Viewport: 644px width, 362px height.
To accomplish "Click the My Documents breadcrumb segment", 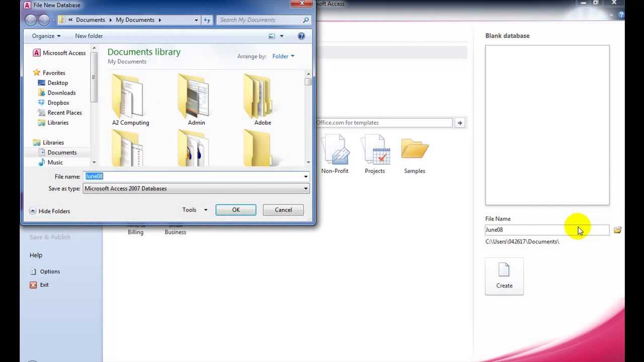I will [x=135, y=20].
